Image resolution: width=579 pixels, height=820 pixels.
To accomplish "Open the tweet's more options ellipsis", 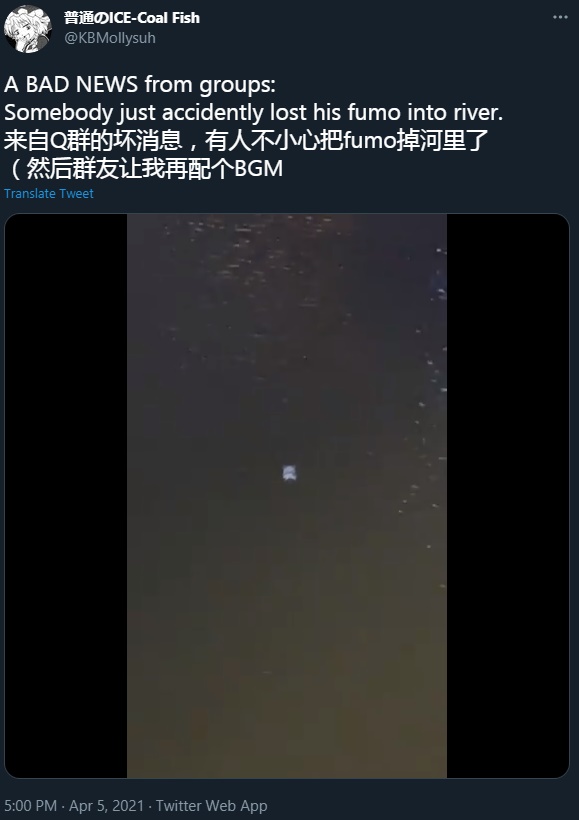I will (560, 17).
